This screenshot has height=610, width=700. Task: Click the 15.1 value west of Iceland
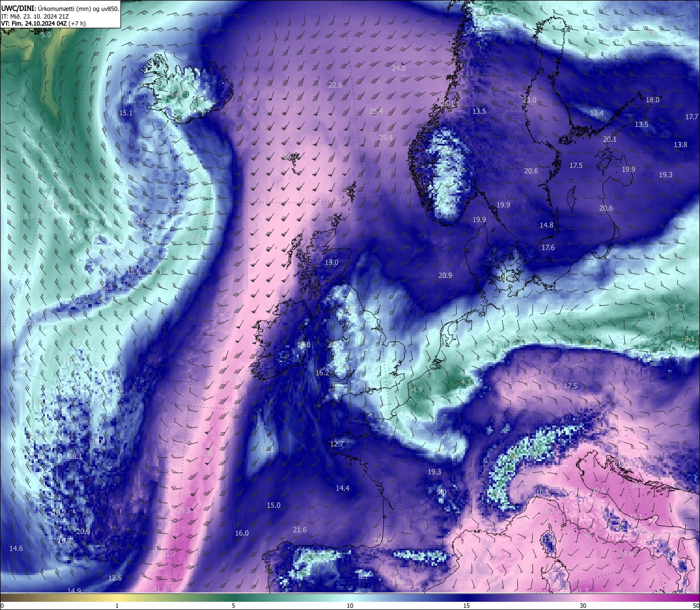[x=126, y=113]
